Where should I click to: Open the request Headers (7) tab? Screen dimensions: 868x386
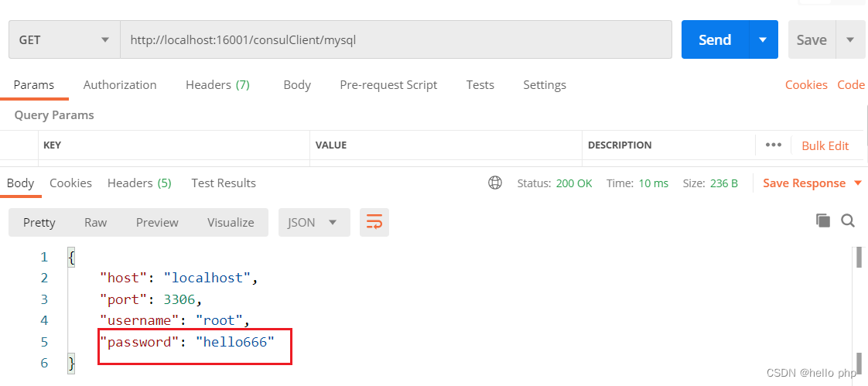217,85
